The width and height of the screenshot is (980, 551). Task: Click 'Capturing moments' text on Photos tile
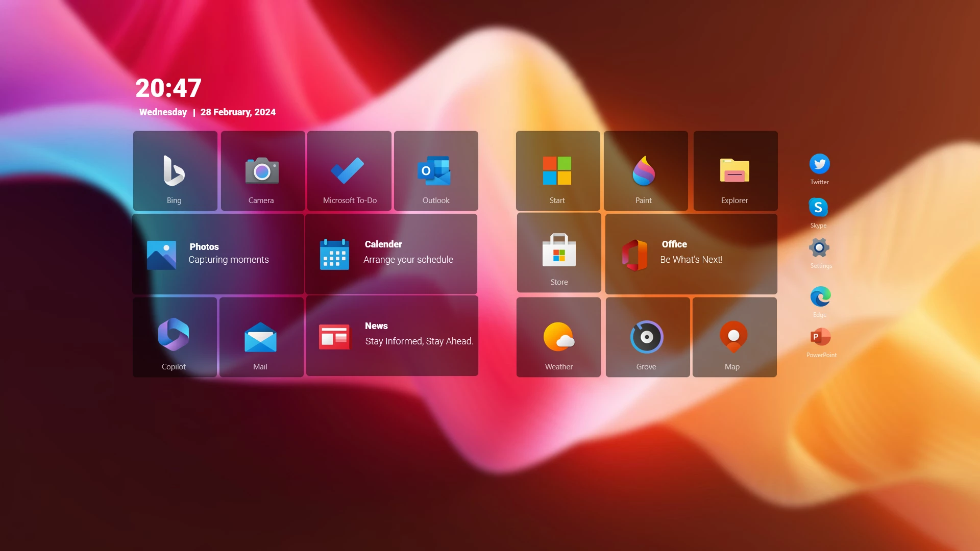[229, 260]
